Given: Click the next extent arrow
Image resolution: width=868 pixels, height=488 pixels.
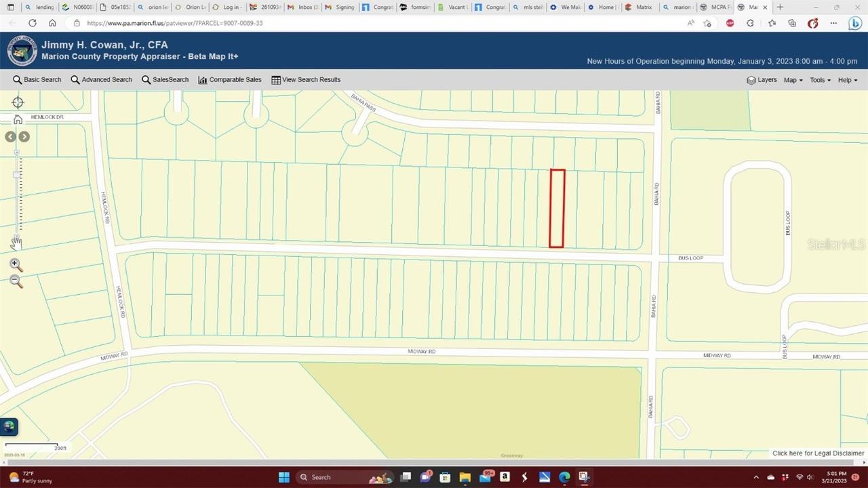Looking at the screenshot, I should coord(24,136).
